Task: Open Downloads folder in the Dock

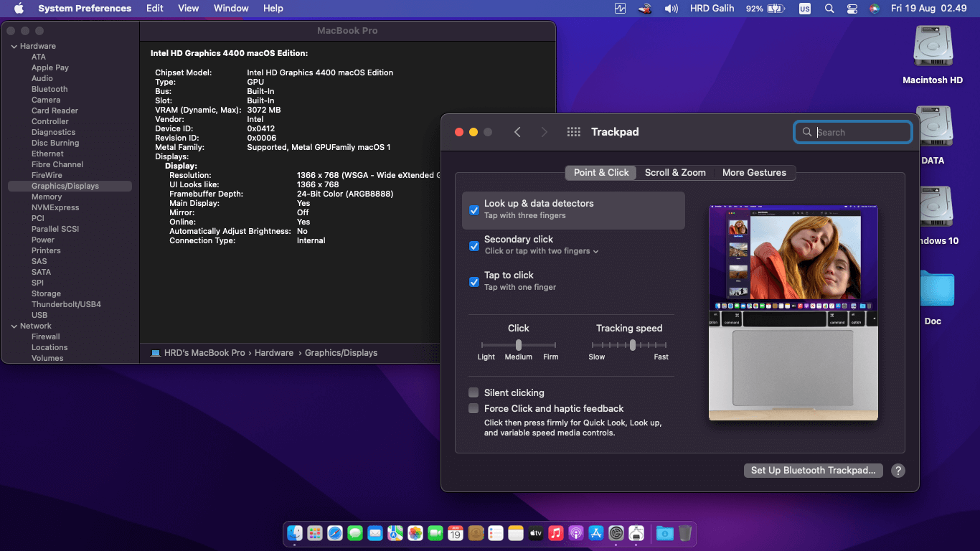Action: coord(664,533)
